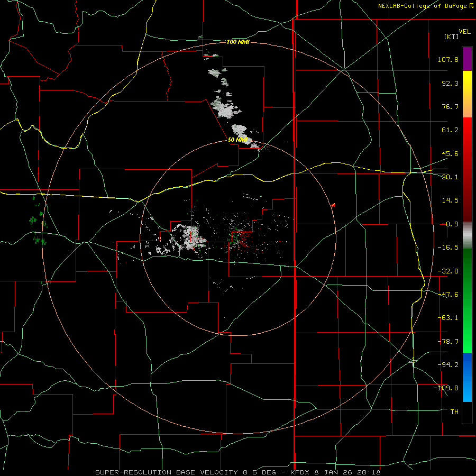Click the 14.5 value on velocity scale
The image size is (476, 476).
[x=450, y=200]
